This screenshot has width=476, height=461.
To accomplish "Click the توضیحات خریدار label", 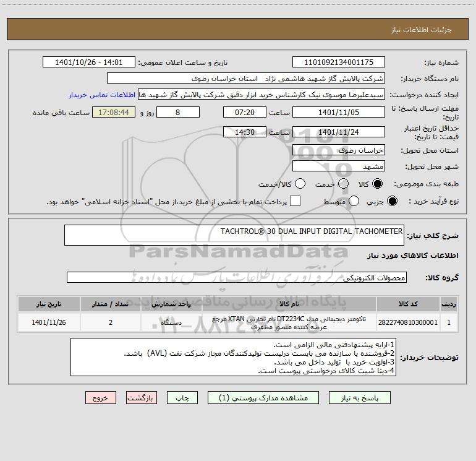I will click(429, 358).
